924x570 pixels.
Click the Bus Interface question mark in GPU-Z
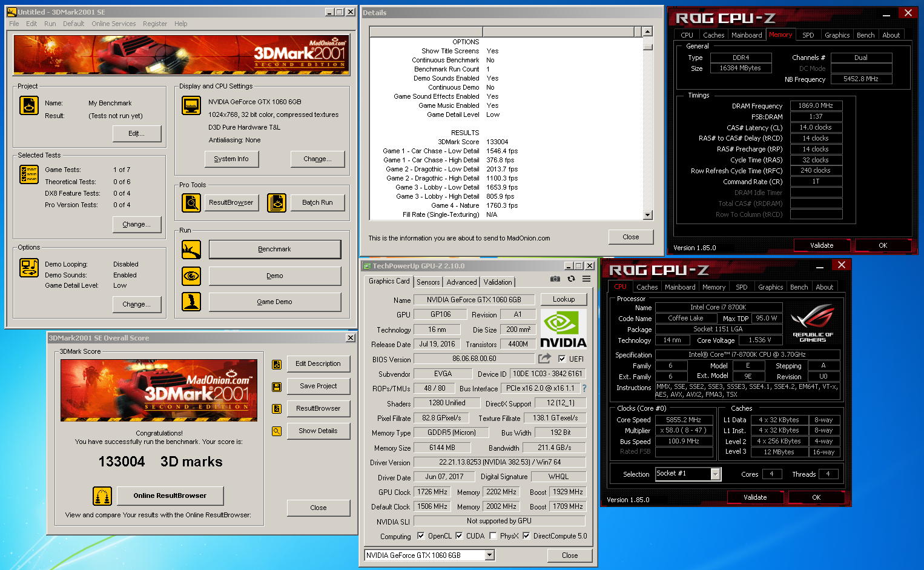[x=584, y=388]
